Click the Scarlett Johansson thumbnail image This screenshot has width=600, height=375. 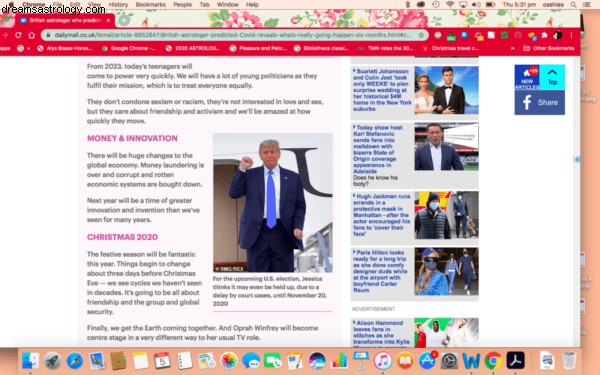tap(446, 90)
